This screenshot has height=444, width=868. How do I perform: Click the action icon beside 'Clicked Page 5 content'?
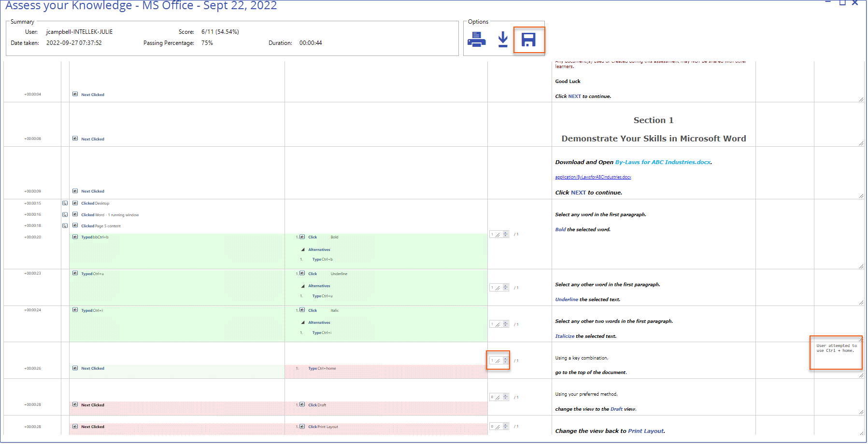75,225
